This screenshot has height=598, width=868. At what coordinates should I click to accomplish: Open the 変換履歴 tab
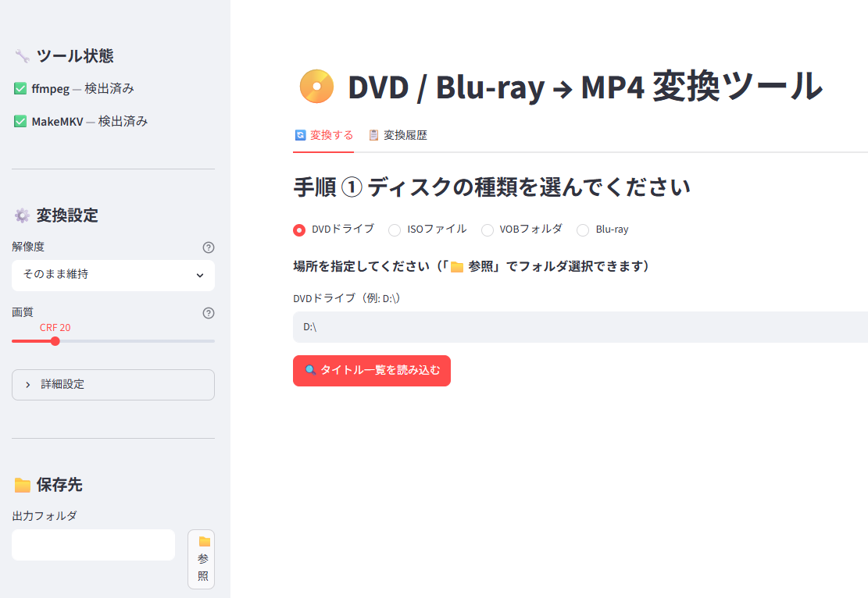click(398, 135)
